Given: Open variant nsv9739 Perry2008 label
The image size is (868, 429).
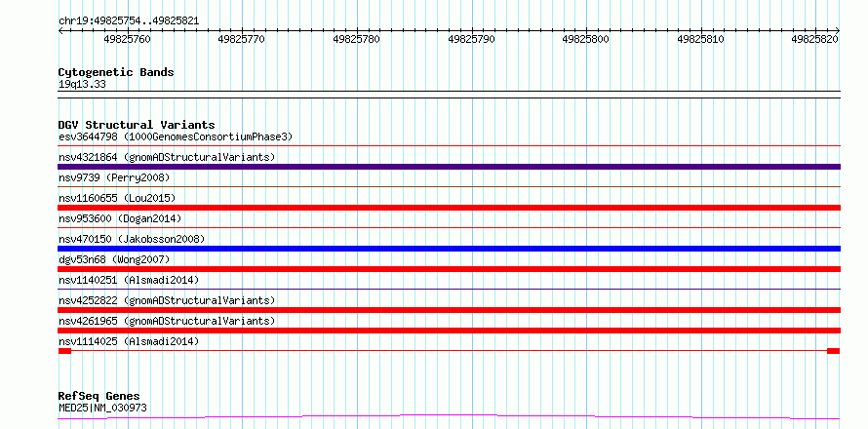Looking at the screenshot, I should click(x=114, y=177).
